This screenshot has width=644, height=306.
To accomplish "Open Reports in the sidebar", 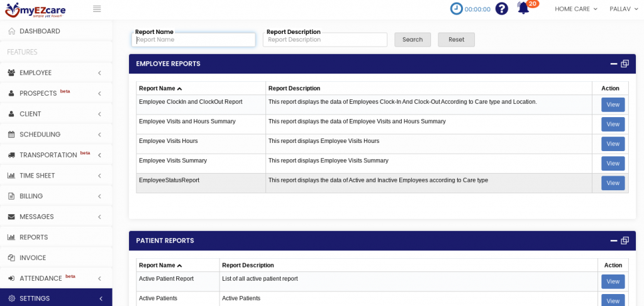I will point(34,237).
